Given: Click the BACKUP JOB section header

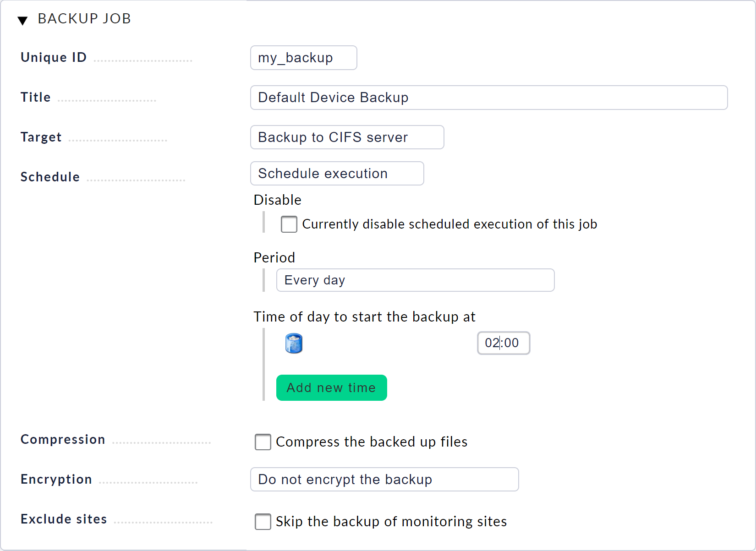Looking at the screenshot, I should click(x=84, y=19).
